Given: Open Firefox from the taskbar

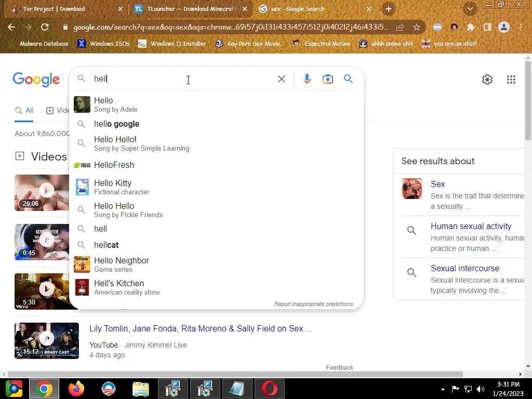Looking at the screenshot, I should [x=76, y=389].
